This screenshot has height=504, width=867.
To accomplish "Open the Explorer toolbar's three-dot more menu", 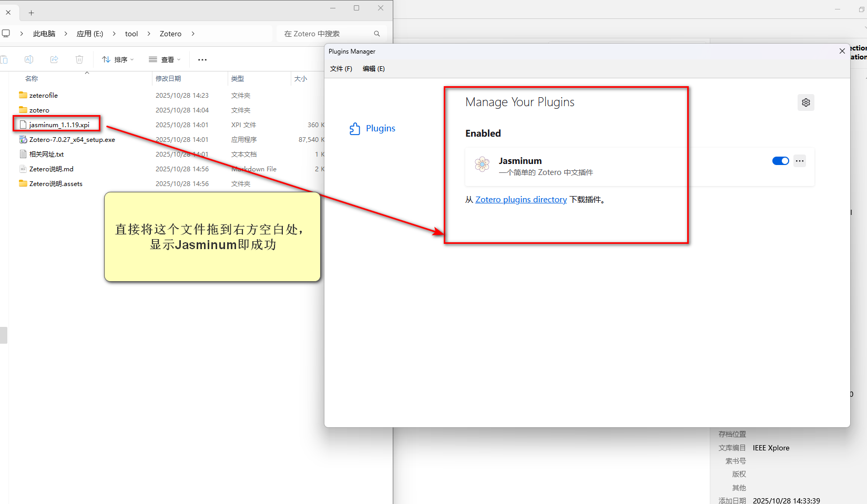I will 202,59.
